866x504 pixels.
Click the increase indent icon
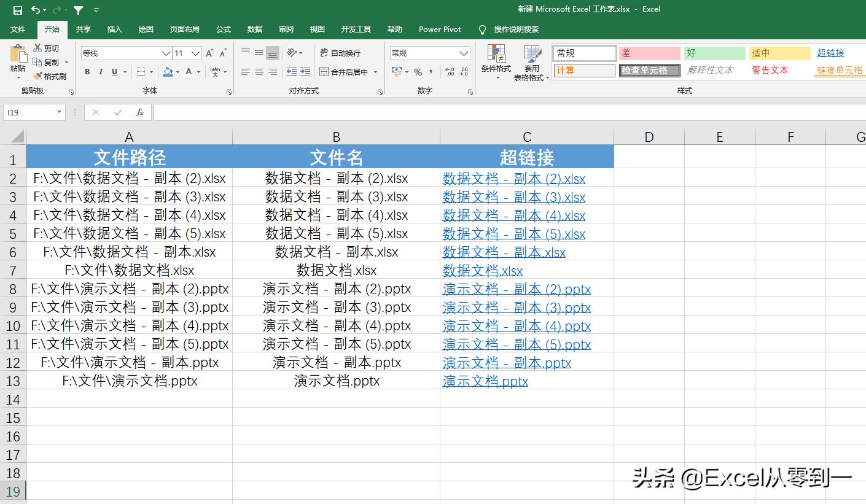(304, 72)
